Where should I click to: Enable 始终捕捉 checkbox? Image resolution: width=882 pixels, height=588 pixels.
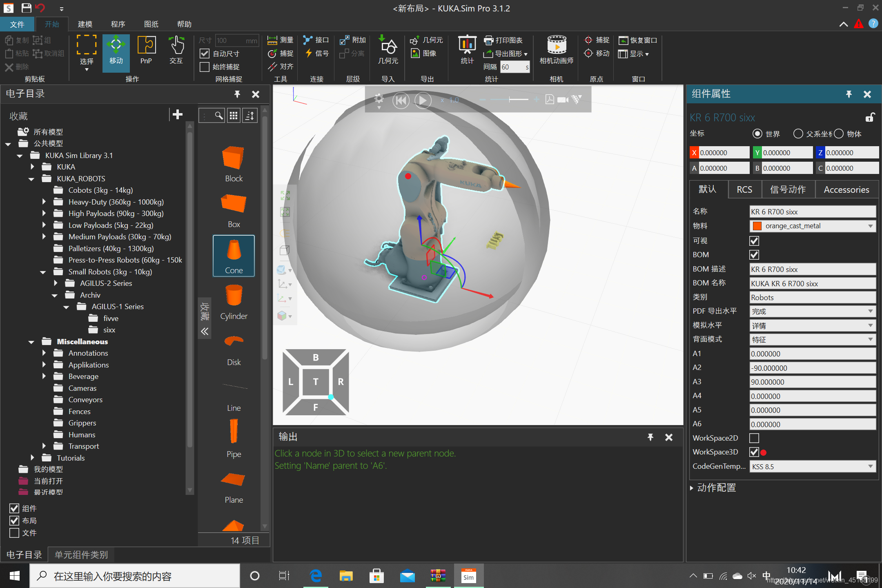pos(205,67)
